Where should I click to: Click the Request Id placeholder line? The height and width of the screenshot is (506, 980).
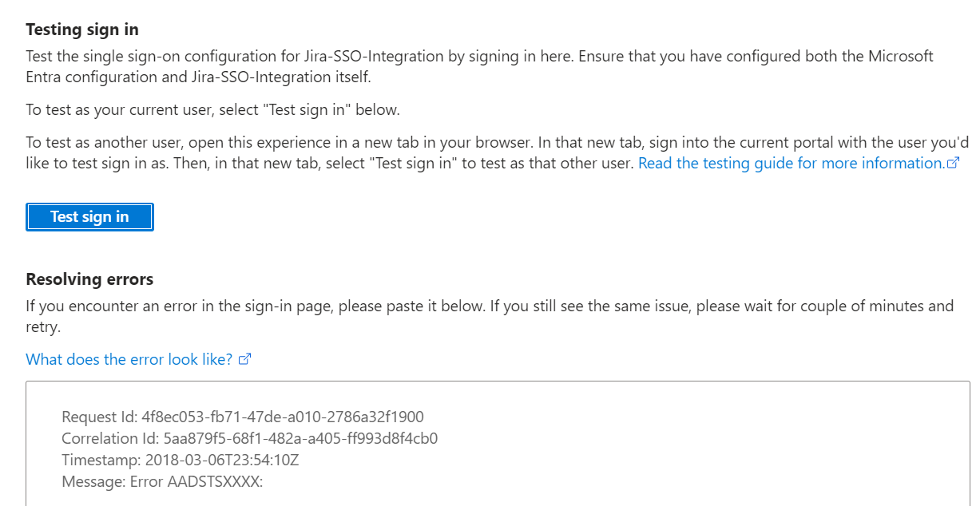point(243,417)
